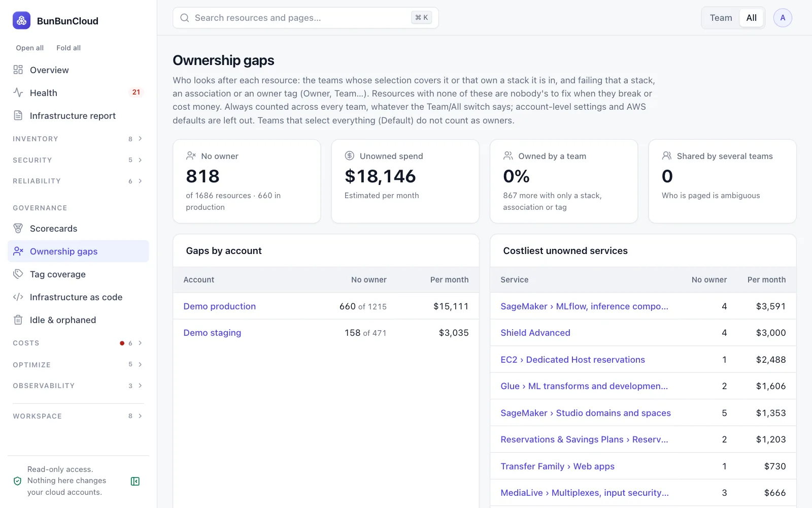
Task: Click the Idle & orphaned trash icon
Action: 18,320
